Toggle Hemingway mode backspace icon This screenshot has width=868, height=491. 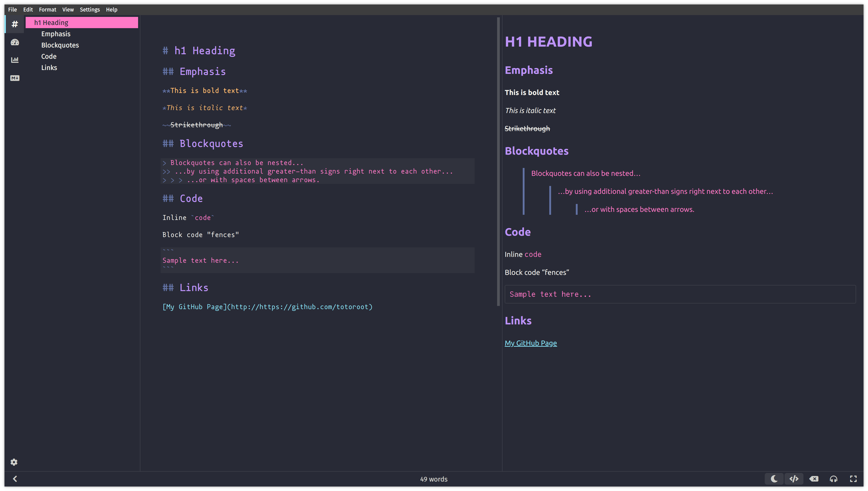coord(814,479)
